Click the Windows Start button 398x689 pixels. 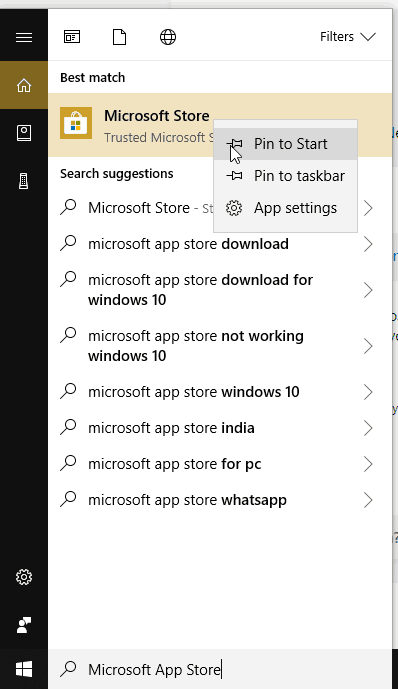(x=24, y=669)
